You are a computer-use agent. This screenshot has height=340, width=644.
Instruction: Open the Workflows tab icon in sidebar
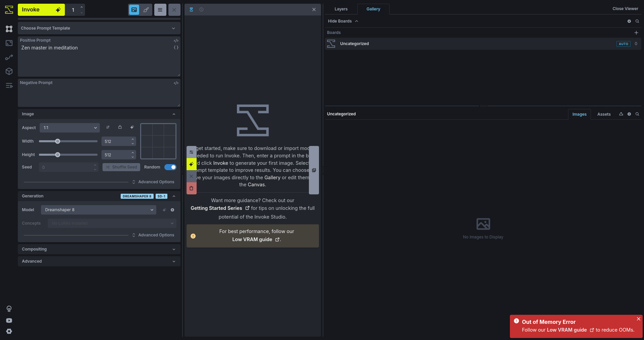tap(9, 57)
